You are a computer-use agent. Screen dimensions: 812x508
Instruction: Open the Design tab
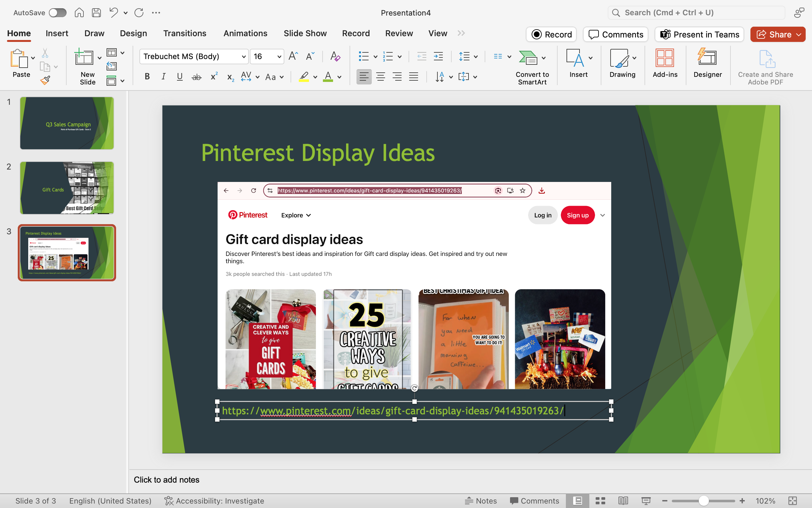coord(133,33)
